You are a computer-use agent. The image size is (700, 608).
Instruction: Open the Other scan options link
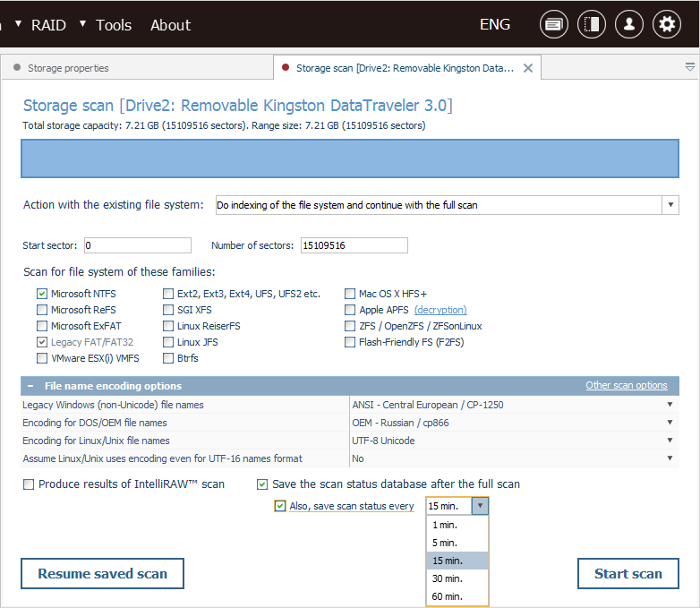pyautogui.click(x=626, y=386)
